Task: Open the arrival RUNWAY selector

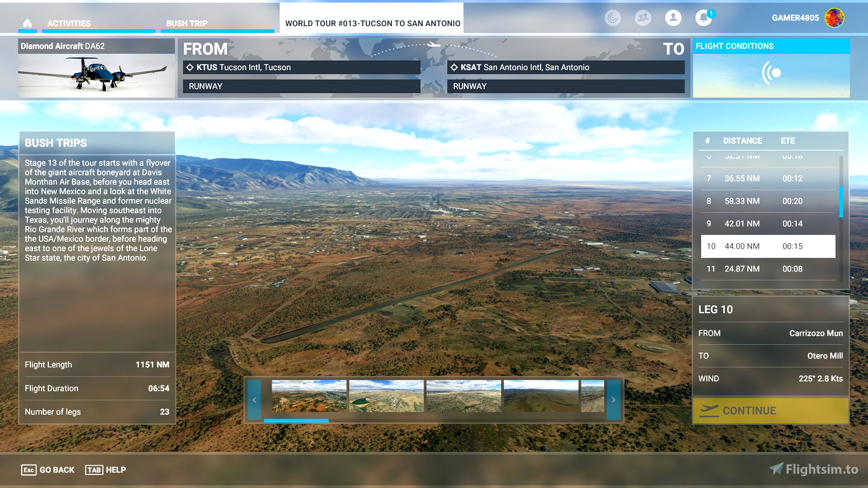Action: 565,86
